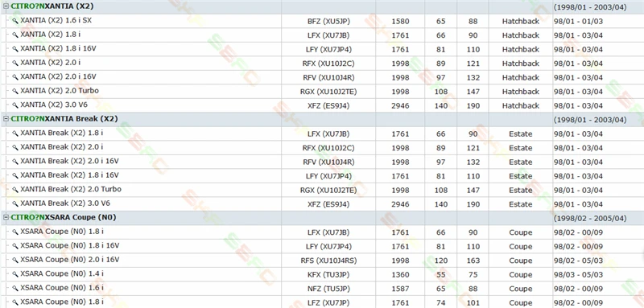Screen dimensions: 644x308
Task: Click Estate in XANTIA Break 2.0 i 16V row
Action: coord(520,162)
